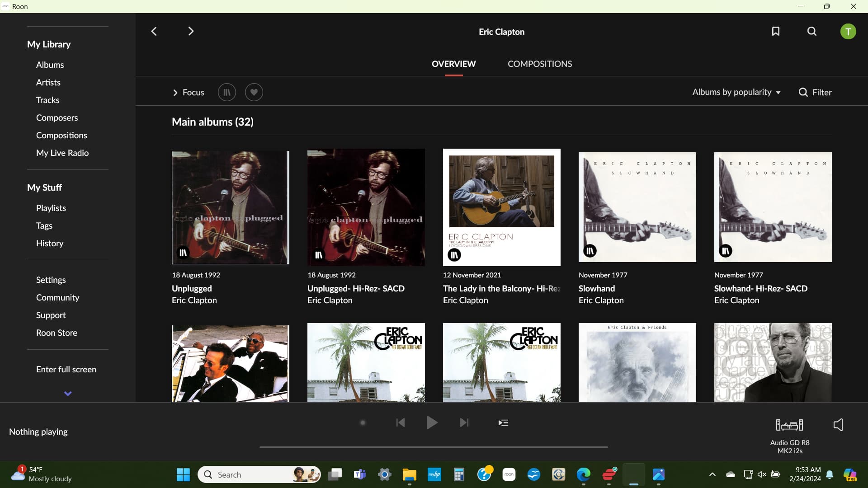Screen dimensions: 868x488
Task: Click Eric Clapton under The Lady in the Balcony
Action: [466, 300]
